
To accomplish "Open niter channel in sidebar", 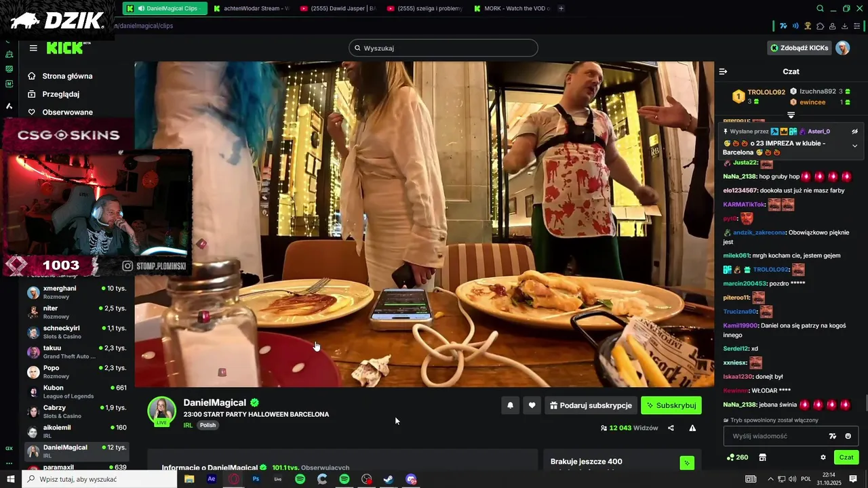I will coord(77,312).
